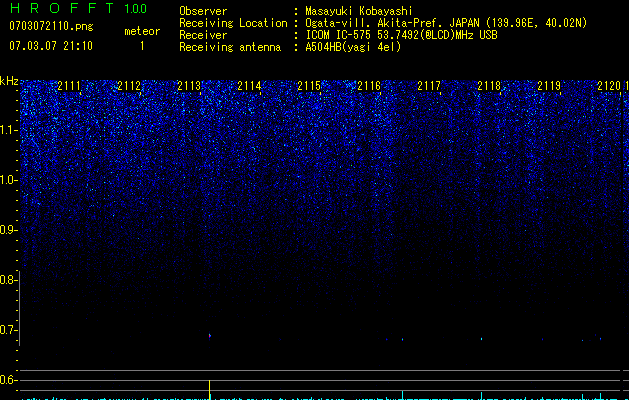Click the Receiving antenna label
This screenshot has height=400, width=629.
pyautogui.click(x=230, y=47)
